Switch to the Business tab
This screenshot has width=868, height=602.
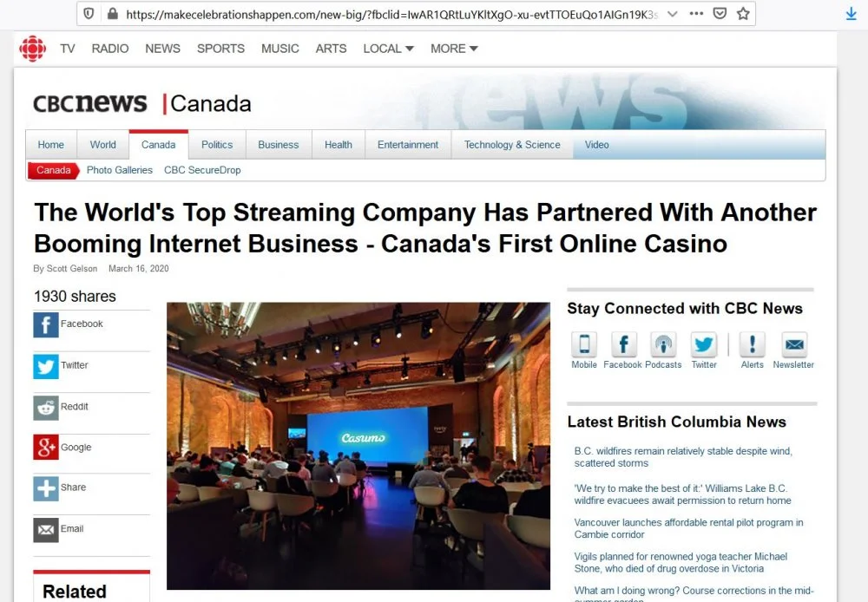(x=279, y=145)
